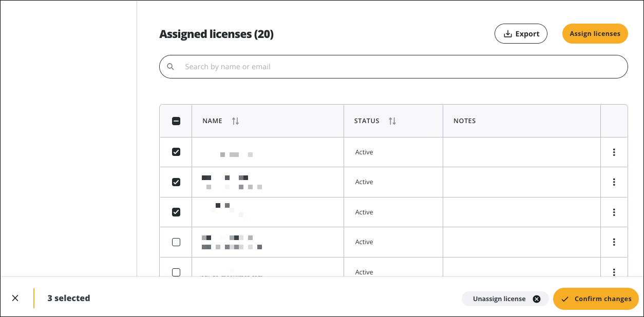Sort by the NAME column arrows
Screen dimensions: 644x317
(x=235, y=121)
